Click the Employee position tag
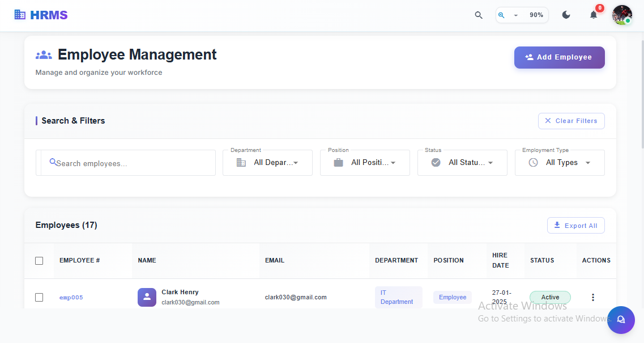 [x=453, y=297]
